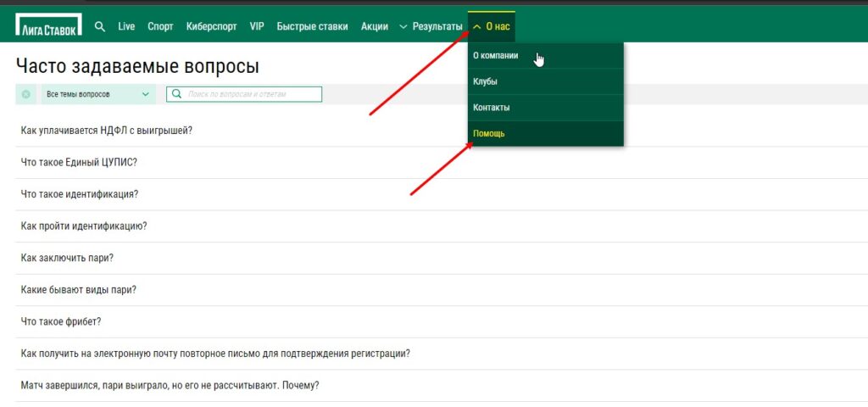
Task: Open Акции promotions page
Action: pyautogui.click(x=375, y=26)
